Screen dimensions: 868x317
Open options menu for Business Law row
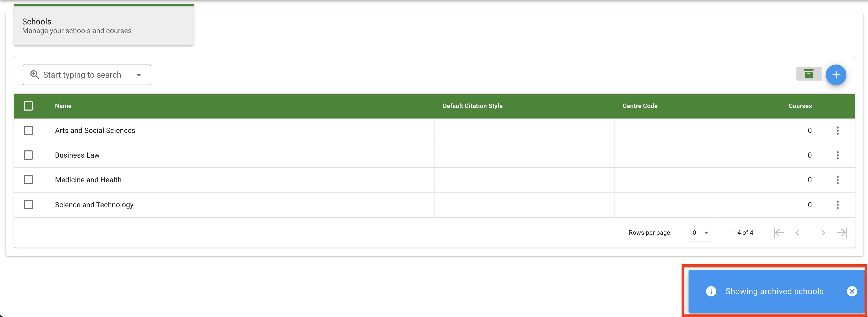(837, 155)
